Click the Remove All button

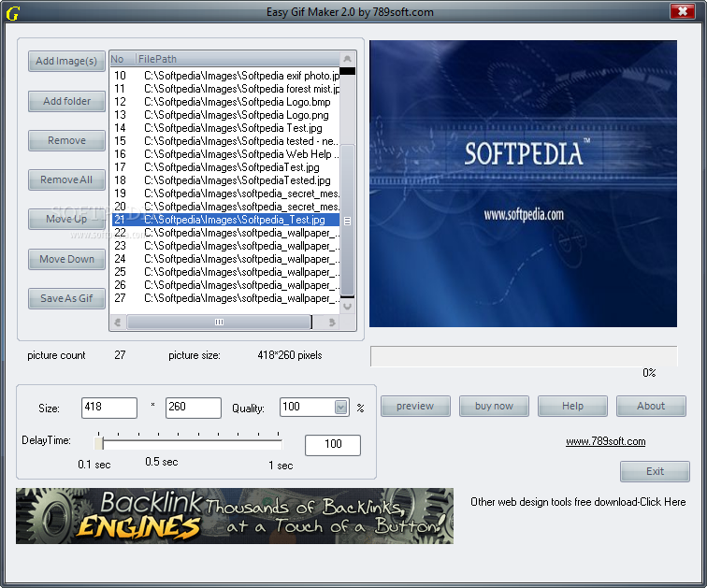click(66, 179)
